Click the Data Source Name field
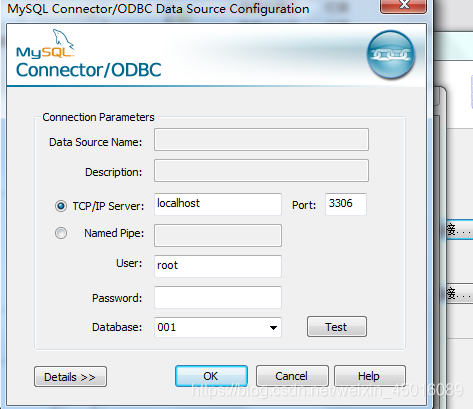The height and width of the screenshot is (409, 473). point(261,140)
